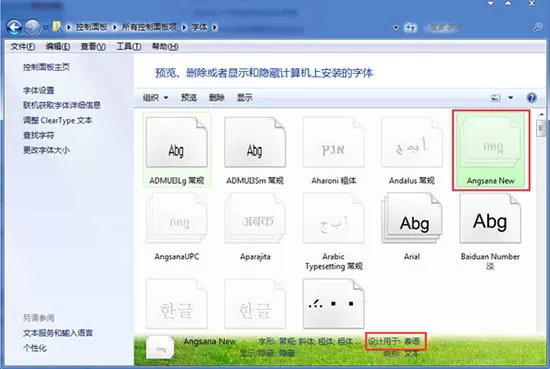The height and width of the screenshot is (369, 550).
Task: Click the Back navigation arrow button
Action: pyautogui.click(x=14, y=27)
